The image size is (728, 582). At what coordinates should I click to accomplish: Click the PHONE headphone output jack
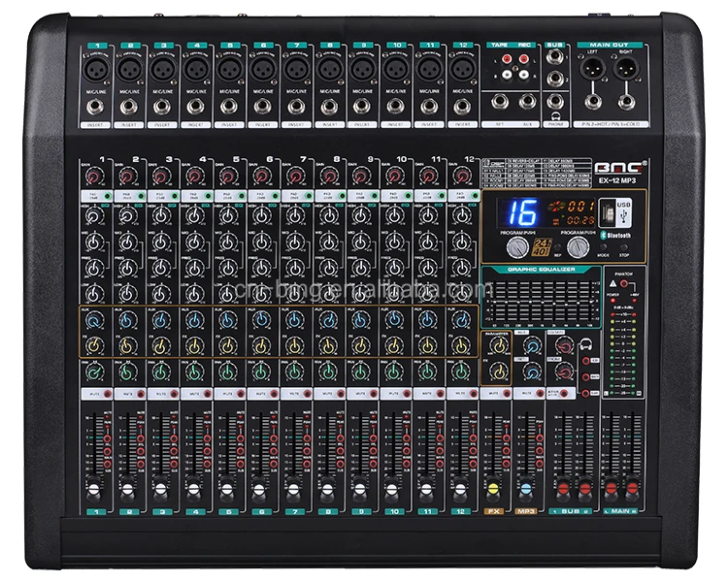click(x=555, y=101)
